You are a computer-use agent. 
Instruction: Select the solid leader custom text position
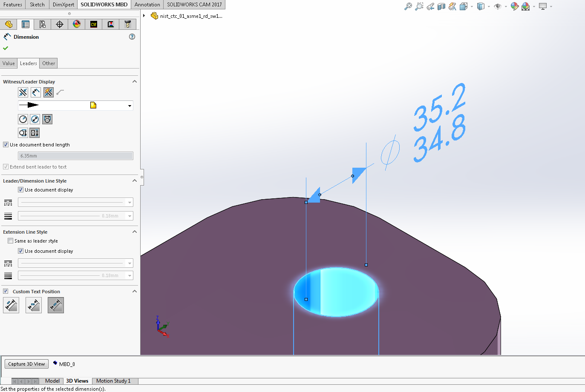tap(11, 305)
